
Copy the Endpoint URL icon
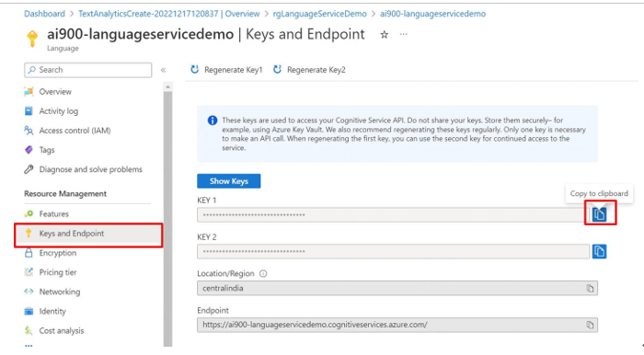[x=590, y=325]
